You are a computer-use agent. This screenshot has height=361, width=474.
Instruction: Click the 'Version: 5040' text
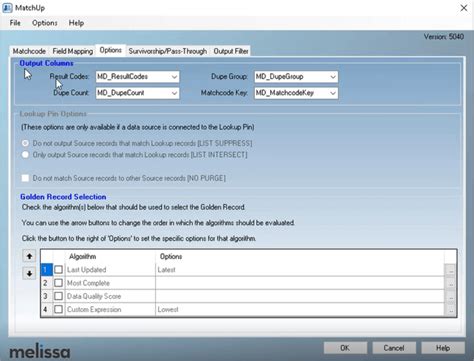(x=444, y=37)
